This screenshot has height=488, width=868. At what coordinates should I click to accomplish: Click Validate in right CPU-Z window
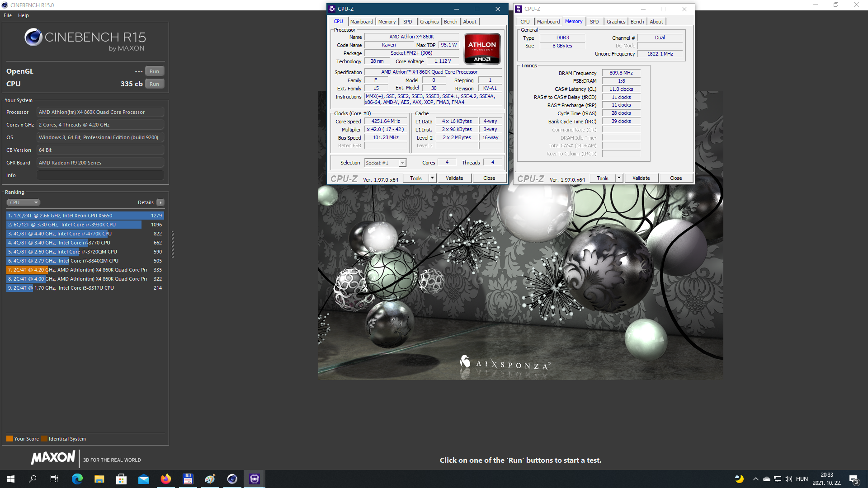(641, 178)
